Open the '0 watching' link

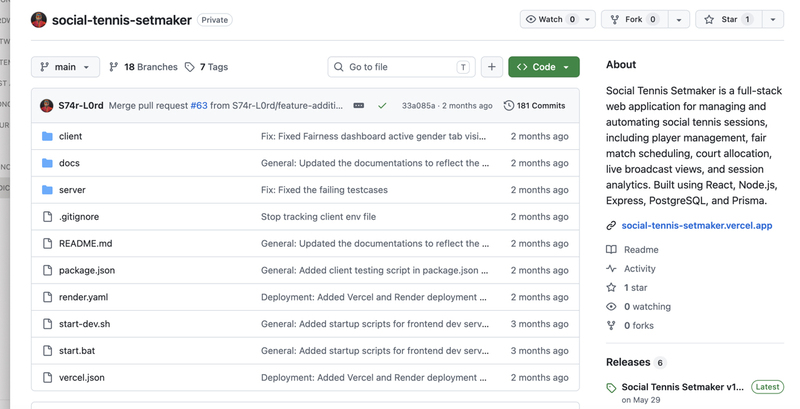(647, 306)
